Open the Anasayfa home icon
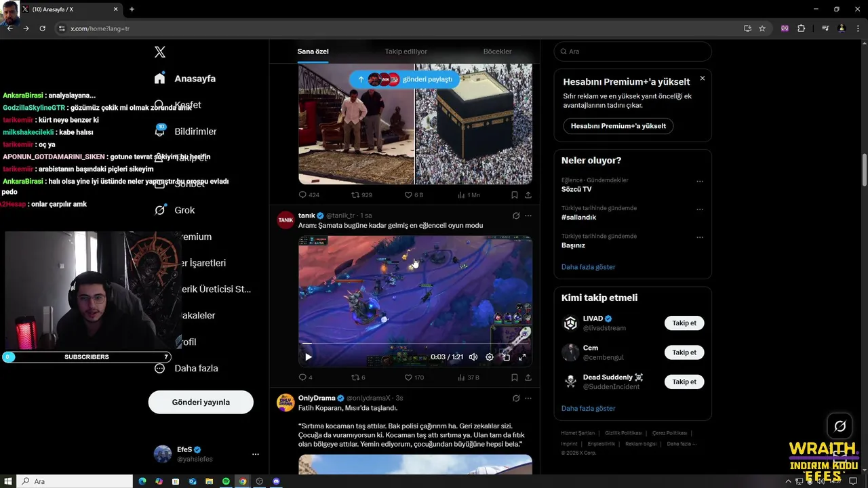Screen dimensions: 868x488 (160, 79)
